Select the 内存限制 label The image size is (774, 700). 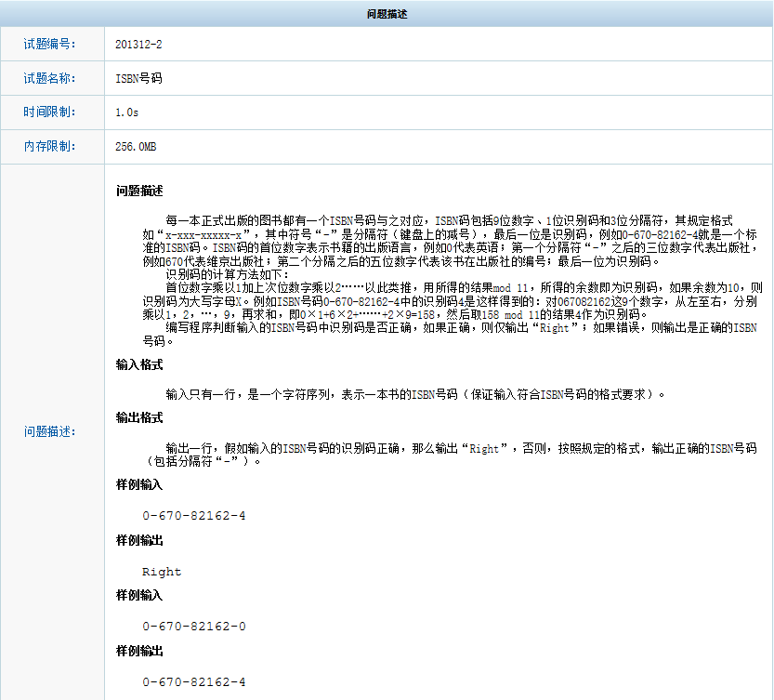pos(49,146)
